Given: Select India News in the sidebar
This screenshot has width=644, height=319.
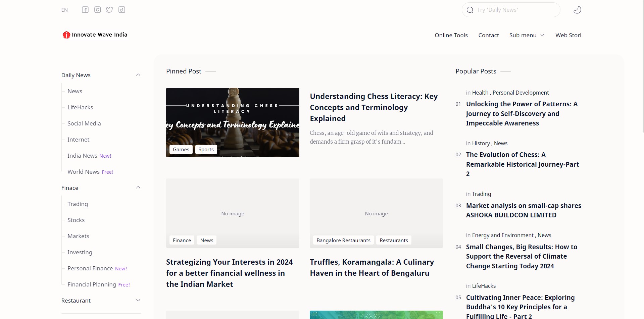Looking at the screenshot, I should (x=82, y=156).
